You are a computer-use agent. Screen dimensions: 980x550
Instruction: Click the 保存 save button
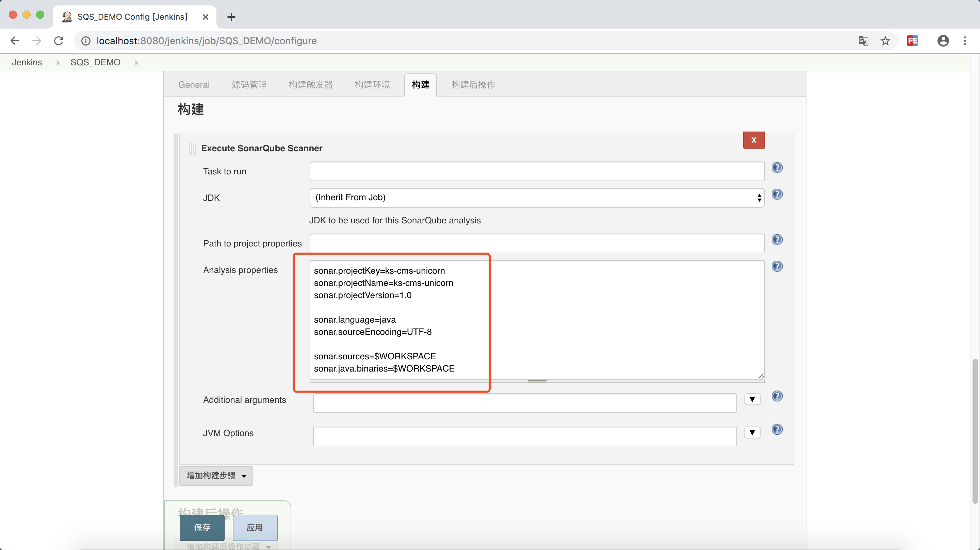[202, 527]
